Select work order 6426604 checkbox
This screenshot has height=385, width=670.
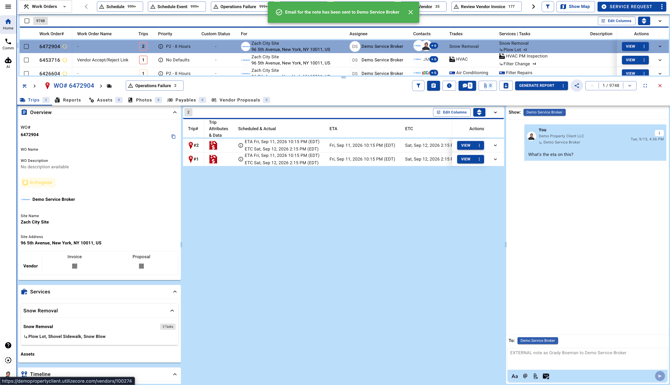(x=26, y=73)
